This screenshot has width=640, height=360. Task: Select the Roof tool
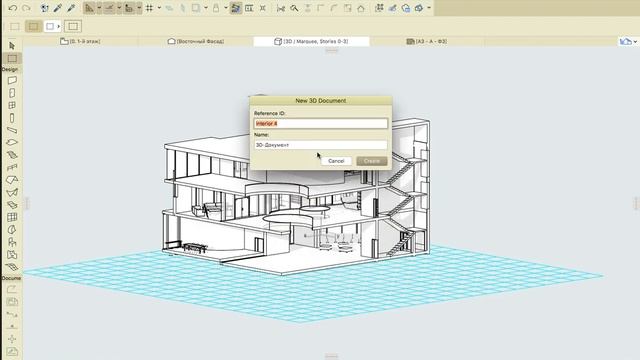tap(12, 180)
